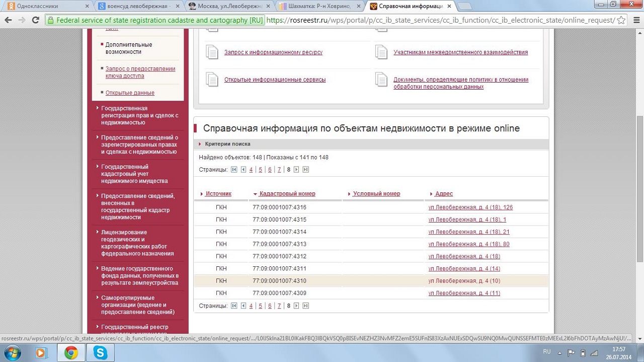
Task: Sort table by Адрес column
Action: [444, 194]
